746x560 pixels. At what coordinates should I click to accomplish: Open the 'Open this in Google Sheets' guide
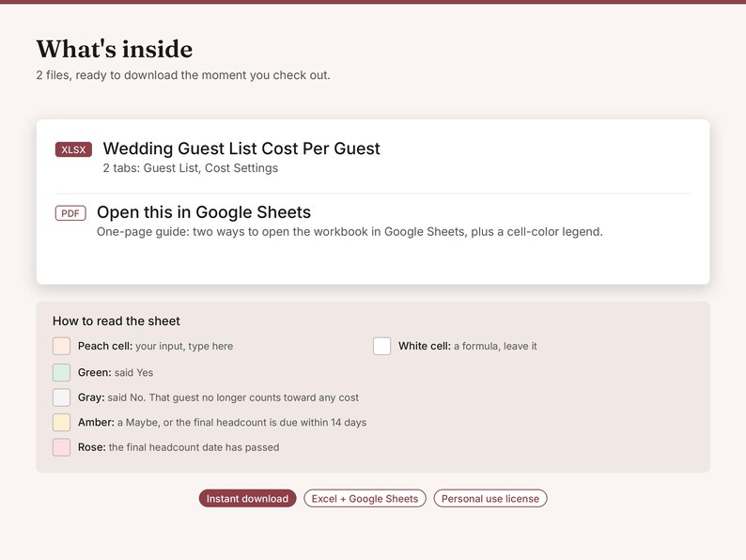click(x=204, y=212)
